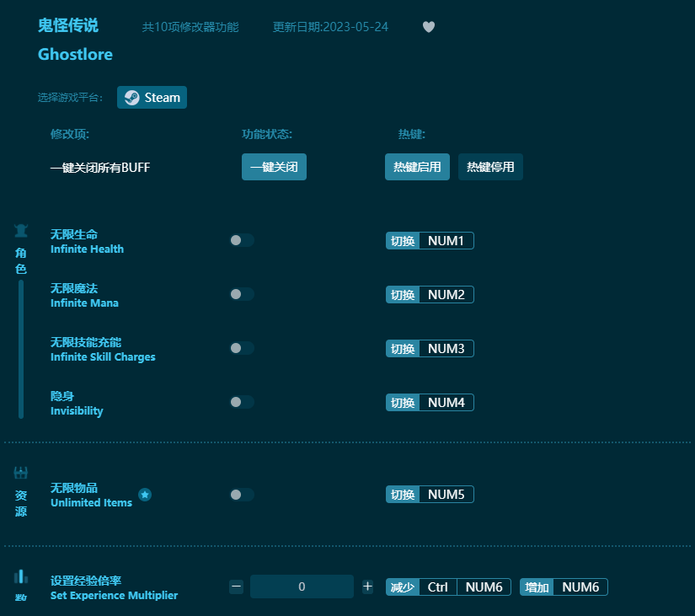Click the 热键启用 hotkey enable button

coord(417,167)
